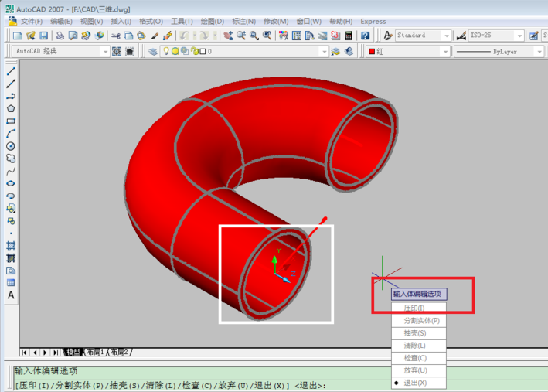The width and height of the screenshot is (548, 392).
Task: Choose 抽壳(S) from the popup menu
Action: 416,333
